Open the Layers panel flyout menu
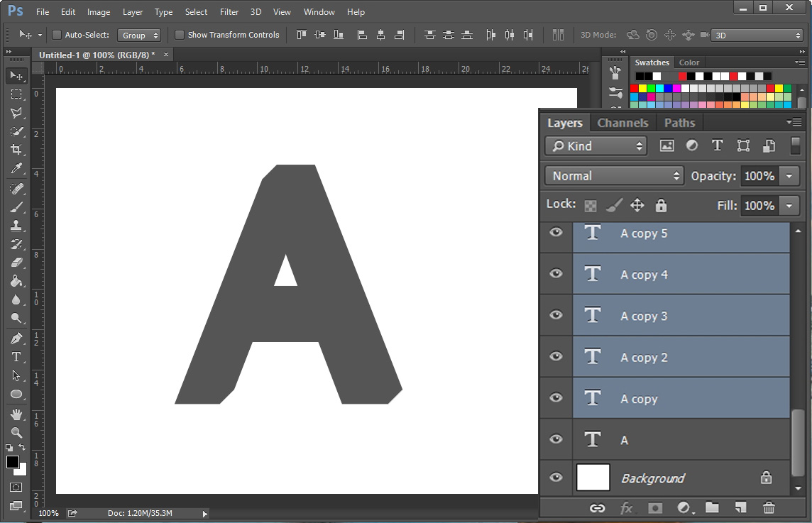 point(794,122)
